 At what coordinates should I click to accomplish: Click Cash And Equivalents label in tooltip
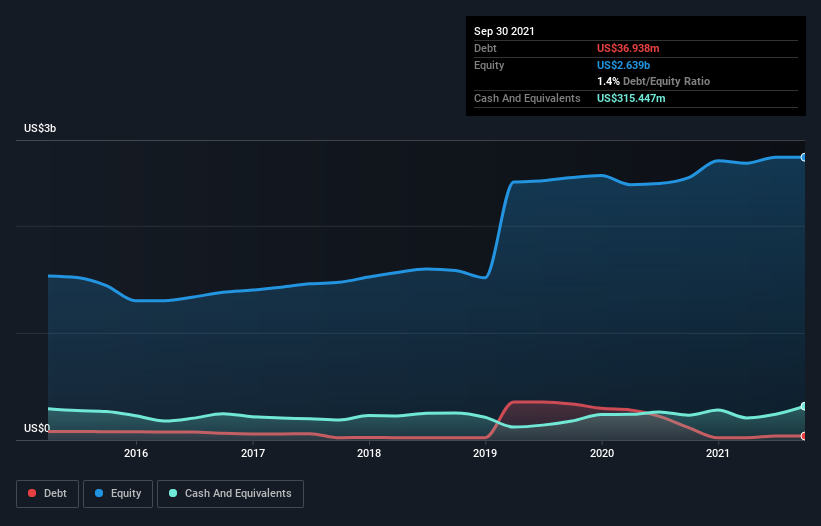tap(527, 98)
